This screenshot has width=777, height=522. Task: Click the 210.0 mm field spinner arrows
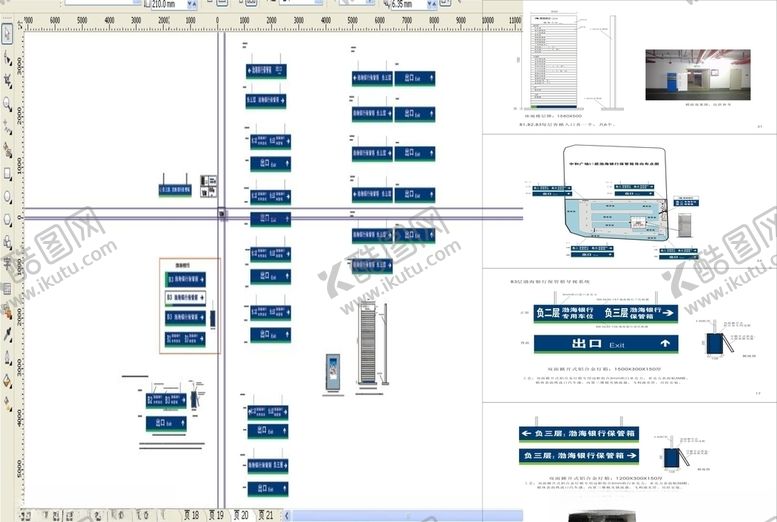192,4
